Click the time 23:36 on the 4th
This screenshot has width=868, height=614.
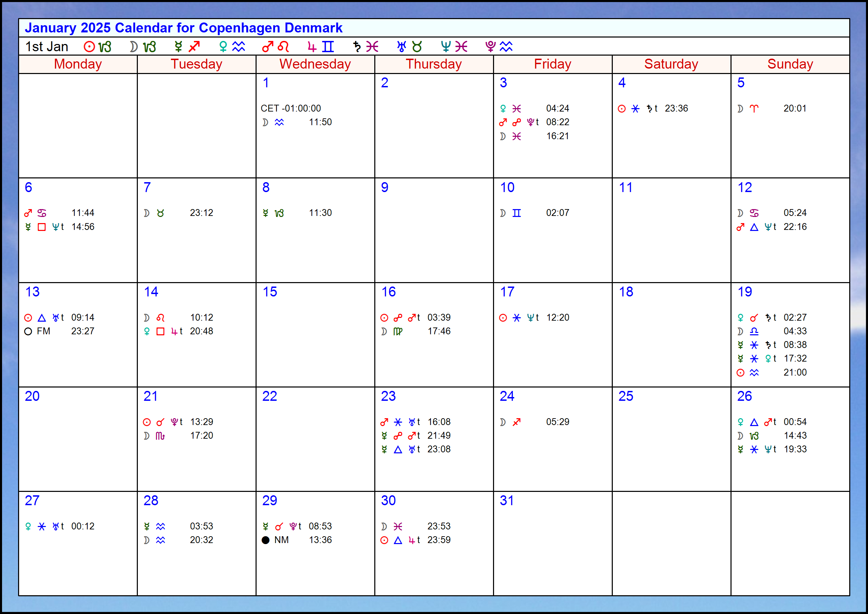pyautogui.click(x=676, y=108)
